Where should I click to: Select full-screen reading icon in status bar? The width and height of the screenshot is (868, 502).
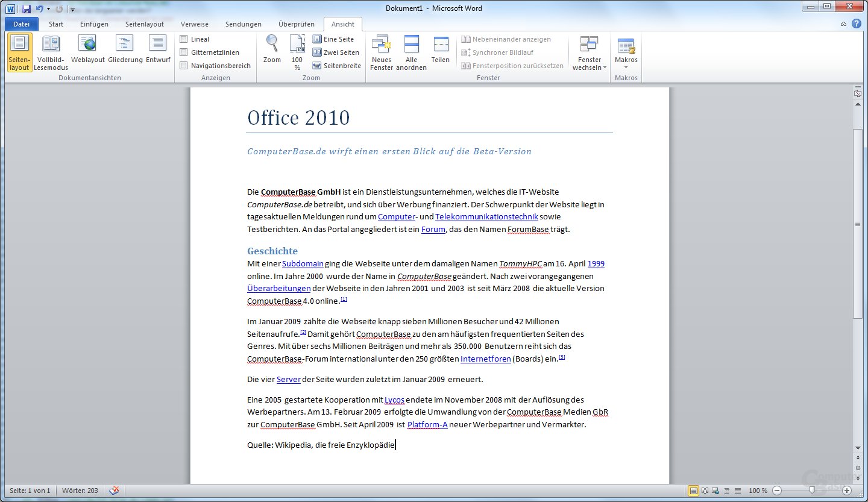[705, 491]
